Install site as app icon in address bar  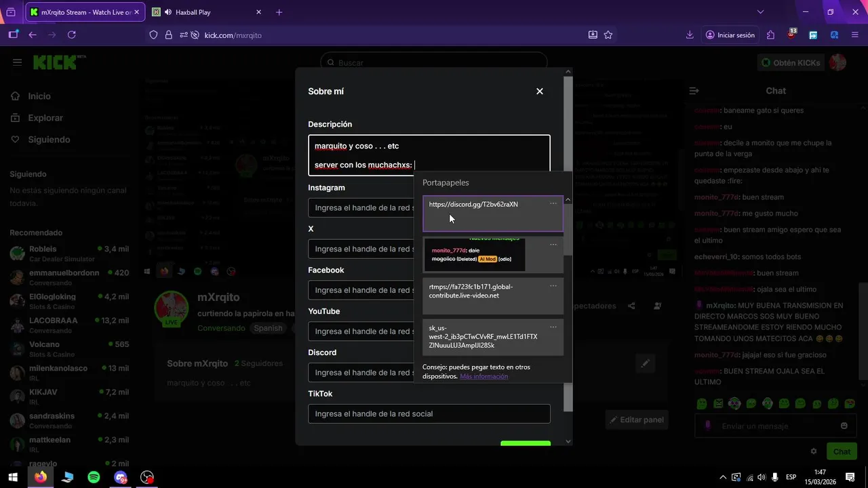pos(593,35)
